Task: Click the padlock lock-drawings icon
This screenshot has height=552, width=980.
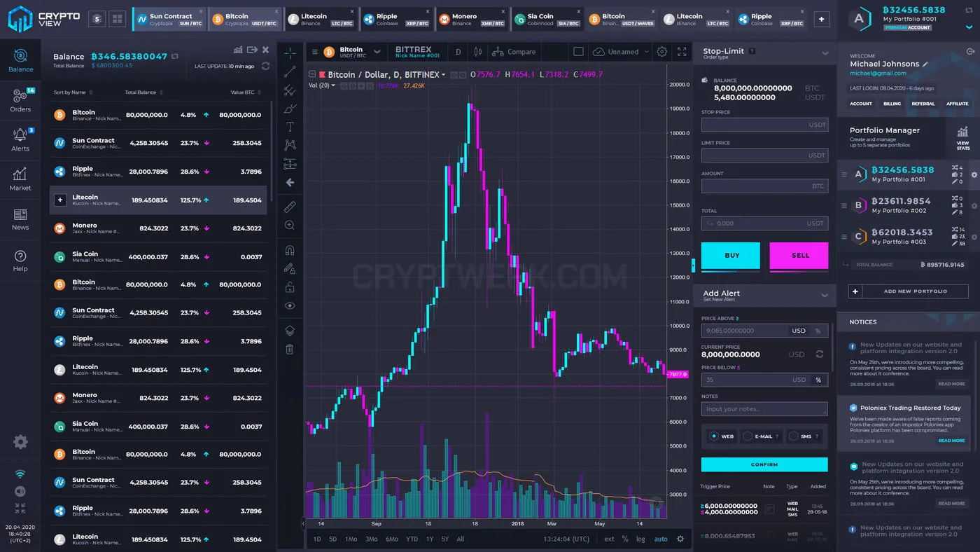Action: [290, 287]
